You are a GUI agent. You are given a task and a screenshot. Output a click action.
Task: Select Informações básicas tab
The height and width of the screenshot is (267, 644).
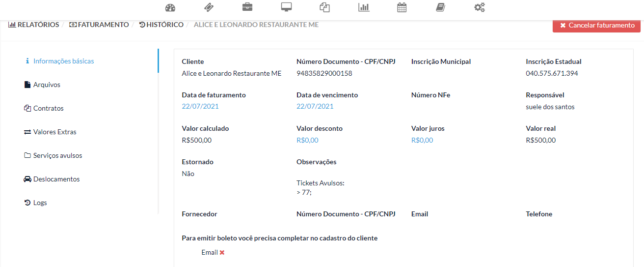[64, 61]
